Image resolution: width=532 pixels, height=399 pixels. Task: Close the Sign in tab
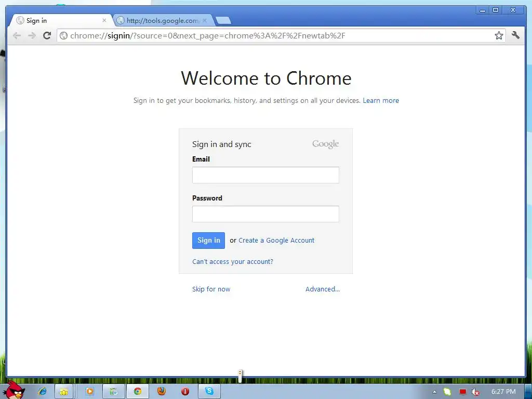point(104,20)
